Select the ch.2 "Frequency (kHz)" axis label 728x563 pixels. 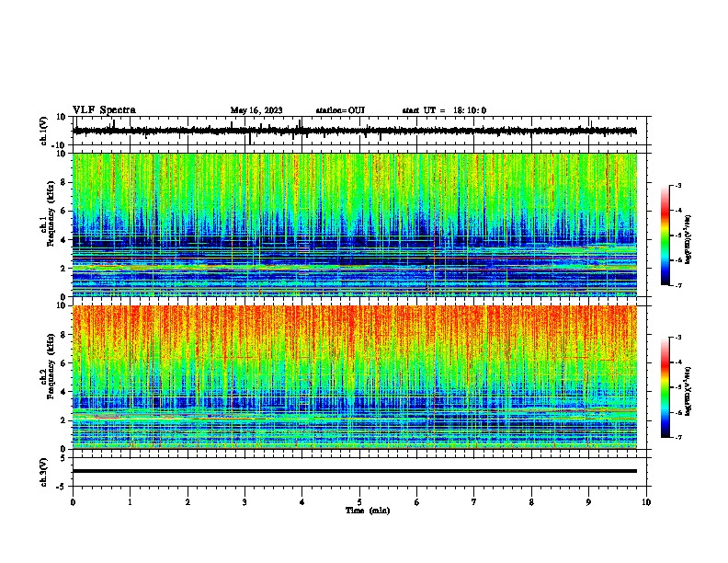[50, 366]
